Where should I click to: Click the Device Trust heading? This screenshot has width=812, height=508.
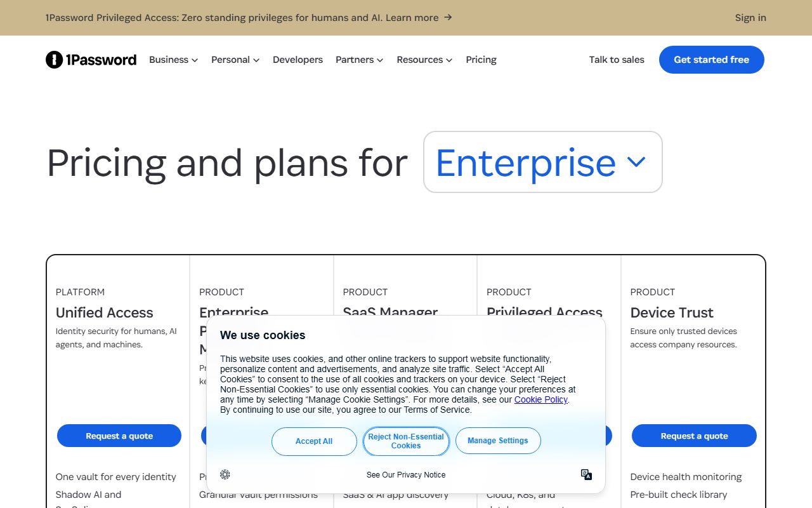coord(672,312)
